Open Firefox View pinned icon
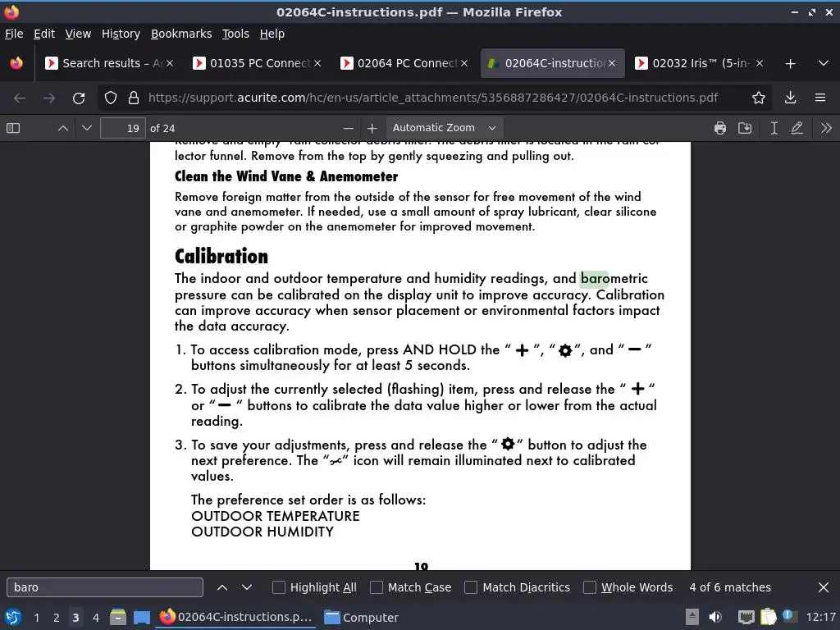Viewport: 840px width, 630px height. click(x=16, y=63)
